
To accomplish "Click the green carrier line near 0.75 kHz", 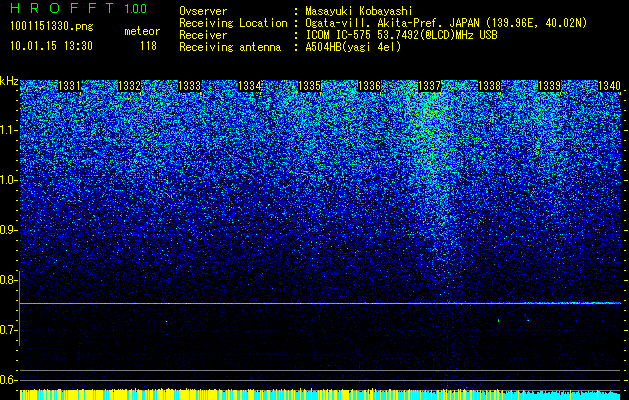I will [x=320, y=303].
